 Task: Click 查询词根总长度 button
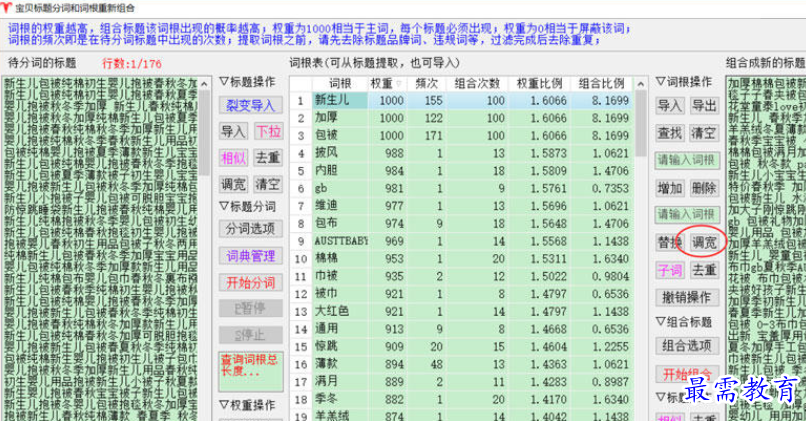(x=251, y=371)
